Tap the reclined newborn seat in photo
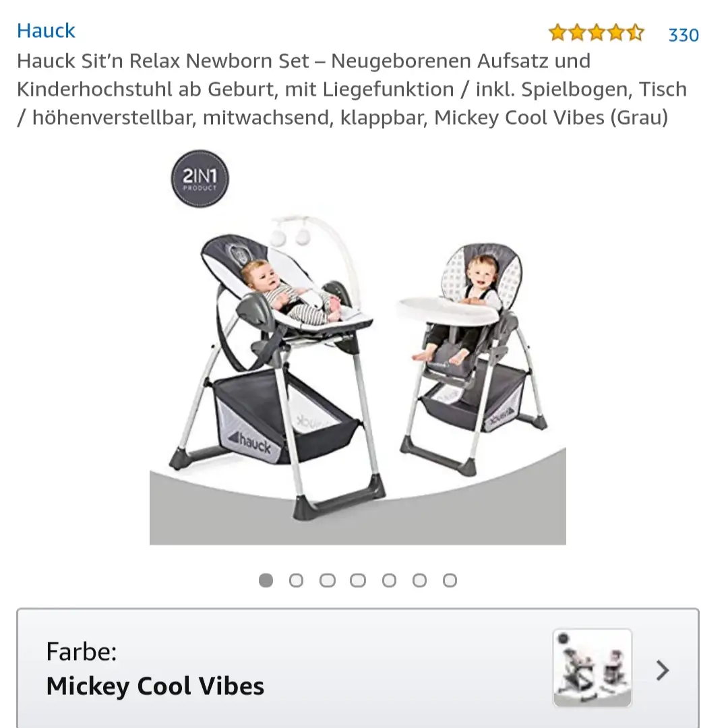Image resolution: width=728 pixels, height=728 pixels. pos(277,367)
